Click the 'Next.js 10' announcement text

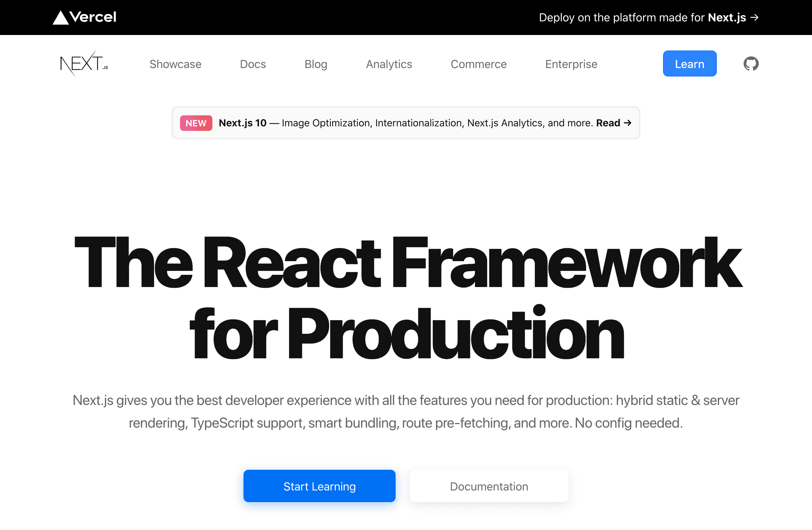(x=242, y=123)
